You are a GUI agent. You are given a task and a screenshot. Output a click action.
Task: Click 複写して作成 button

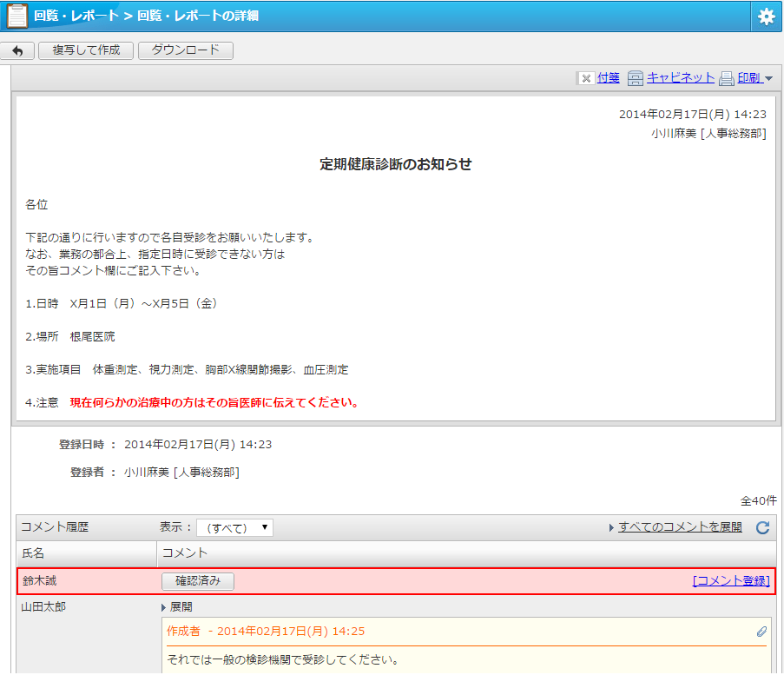tap(86, 50)
